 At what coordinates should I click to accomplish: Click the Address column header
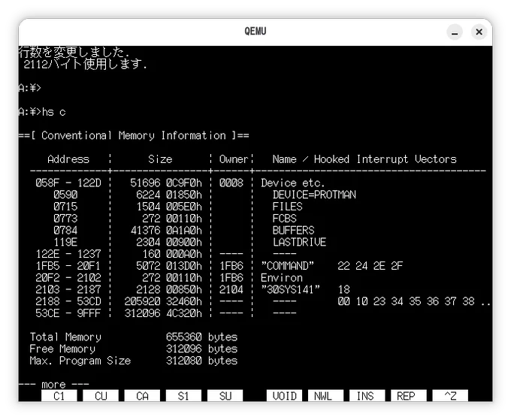click(68, 159)
